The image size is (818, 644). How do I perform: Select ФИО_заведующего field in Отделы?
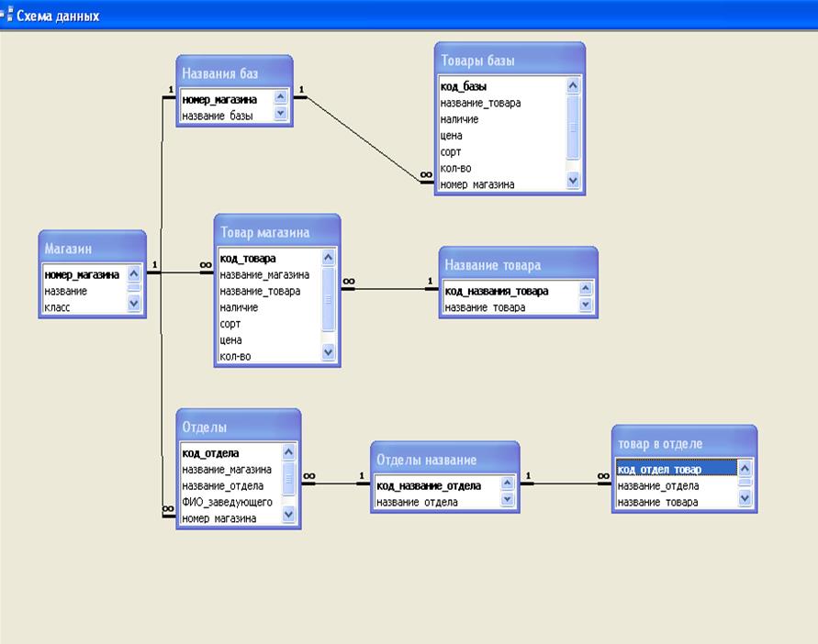coord(231,502)
